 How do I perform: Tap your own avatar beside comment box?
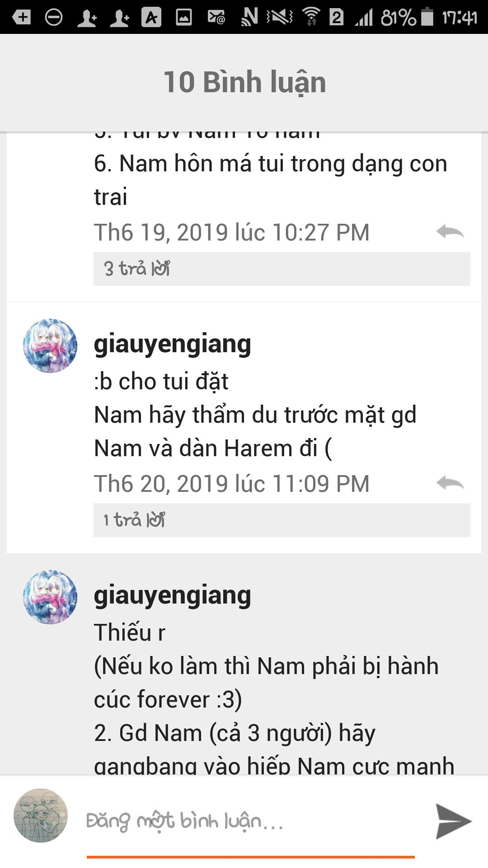click(41, 816)
